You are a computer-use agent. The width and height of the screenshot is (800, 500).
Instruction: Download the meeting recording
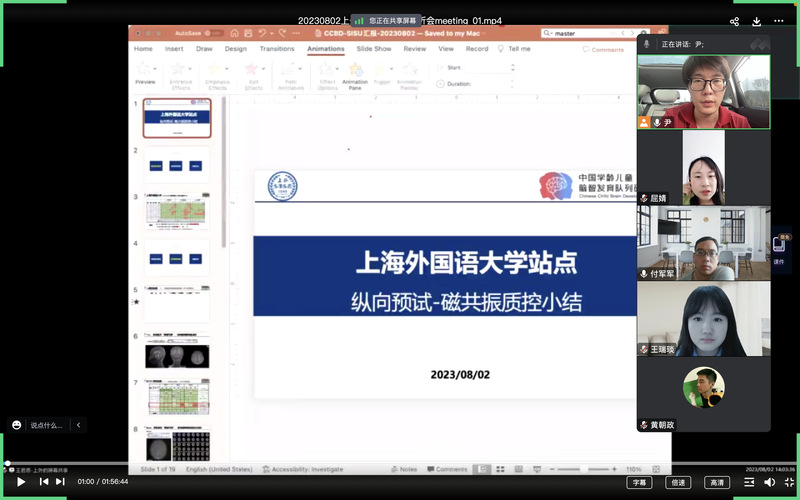tap(757, 21)
